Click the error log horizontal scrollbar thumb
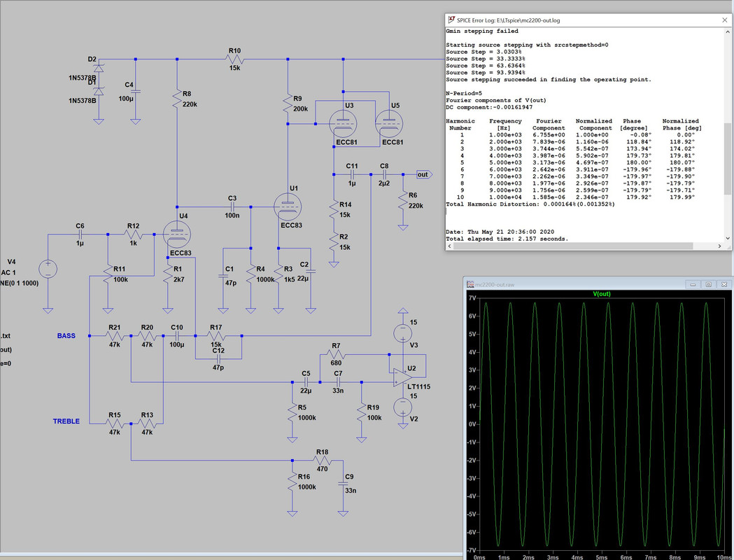Screen dimensions: 734x560 tap(574, 246)
